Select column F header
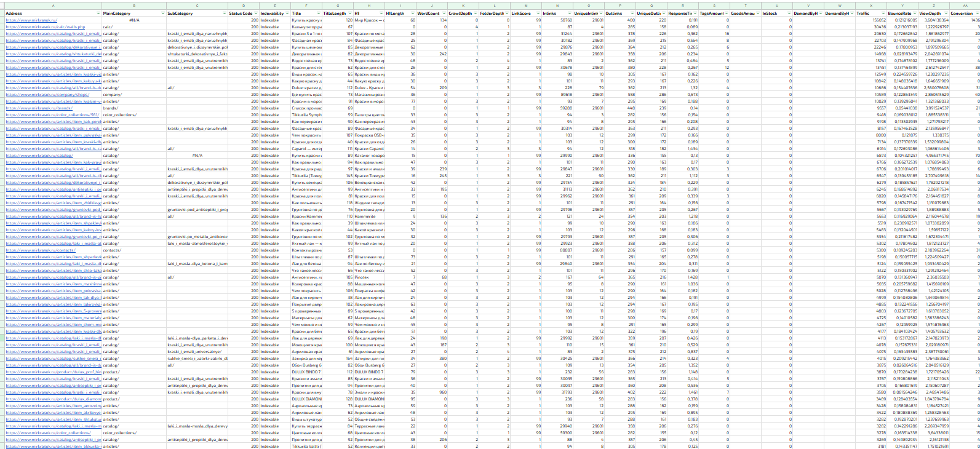Screen dimensions: 980x449 point(306,6)
